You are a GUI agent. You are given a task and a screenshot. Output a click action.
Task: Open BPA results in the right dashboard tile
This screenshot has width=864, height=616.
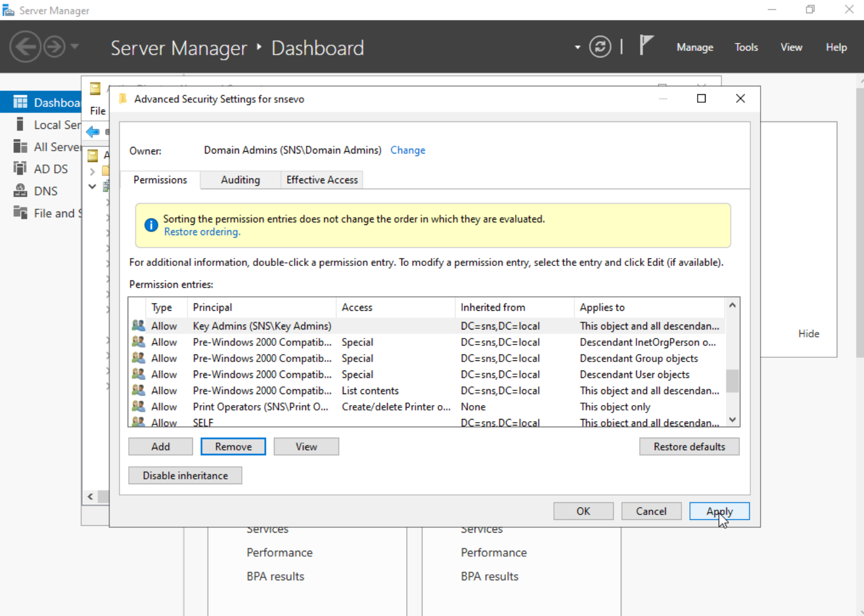(489, 577)
